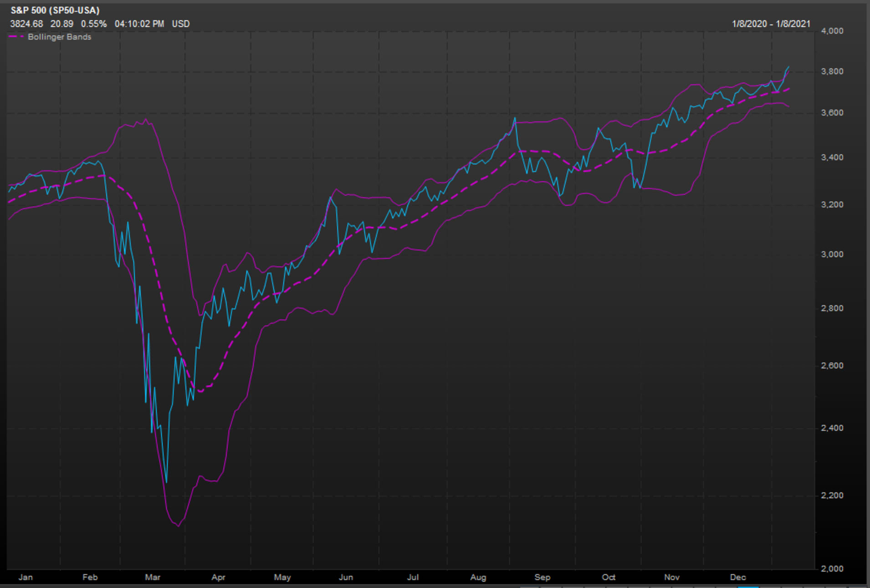
Task: Click the USD currency label
Action: tap(181, 24)
